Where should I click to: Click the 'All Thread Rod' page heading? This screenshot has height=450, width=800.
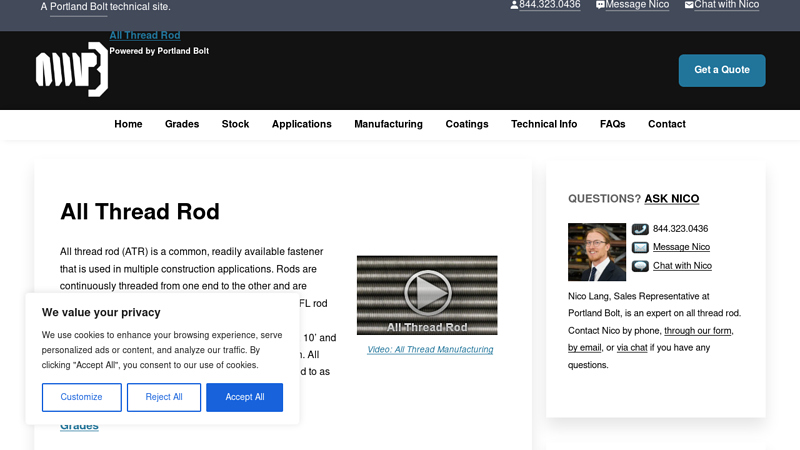[140, 212]
